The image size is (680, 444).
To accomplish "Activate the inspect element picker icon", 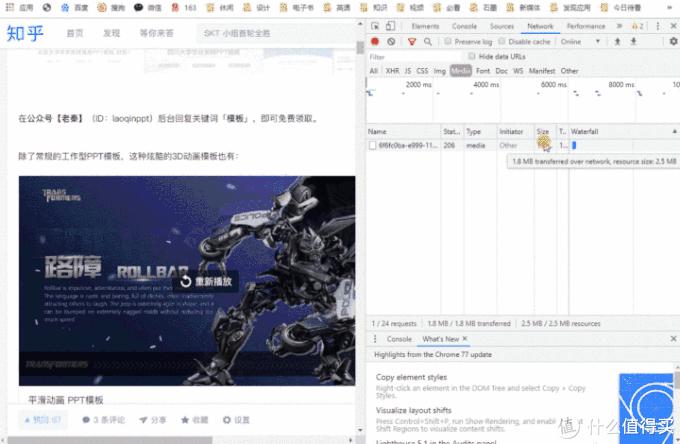I will click(374, 26).
